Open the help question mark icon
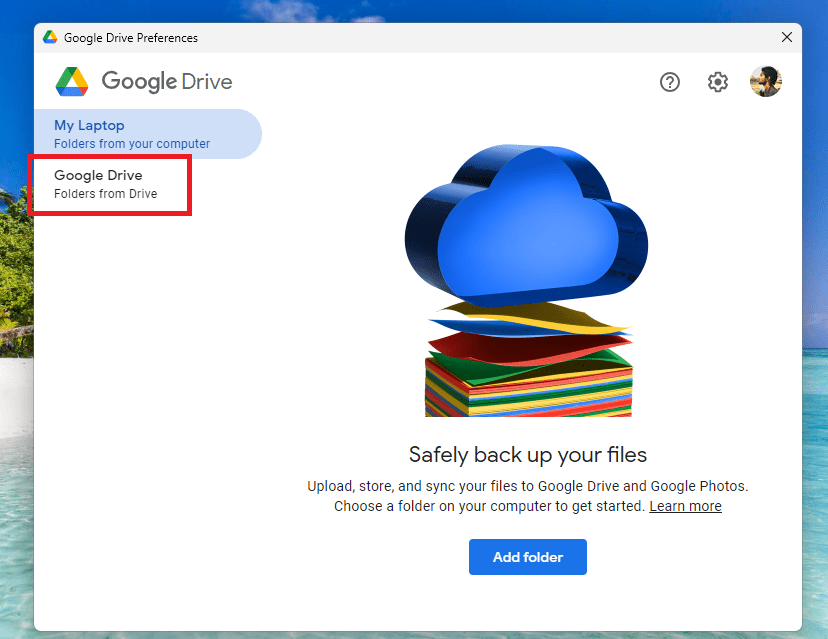Image resolution: width=828 pixels, height=639 pixels. click(670, 82)
